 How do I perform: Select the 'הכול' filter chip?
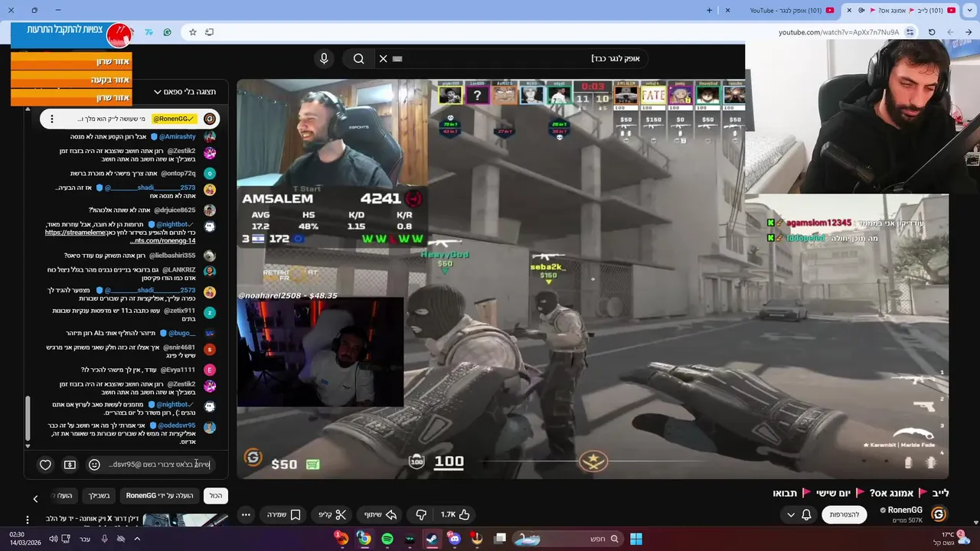(x=216, y=496)
